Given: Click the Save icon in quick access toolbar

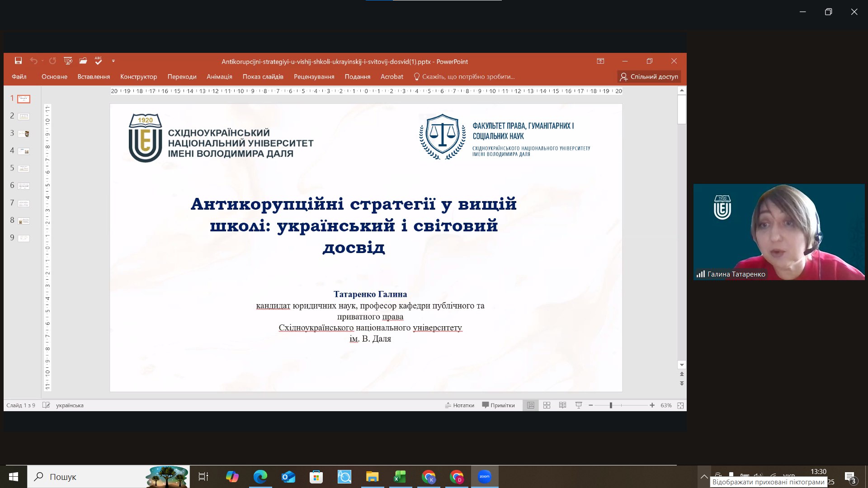Looking at the screenshot, I should pos(18,61).
